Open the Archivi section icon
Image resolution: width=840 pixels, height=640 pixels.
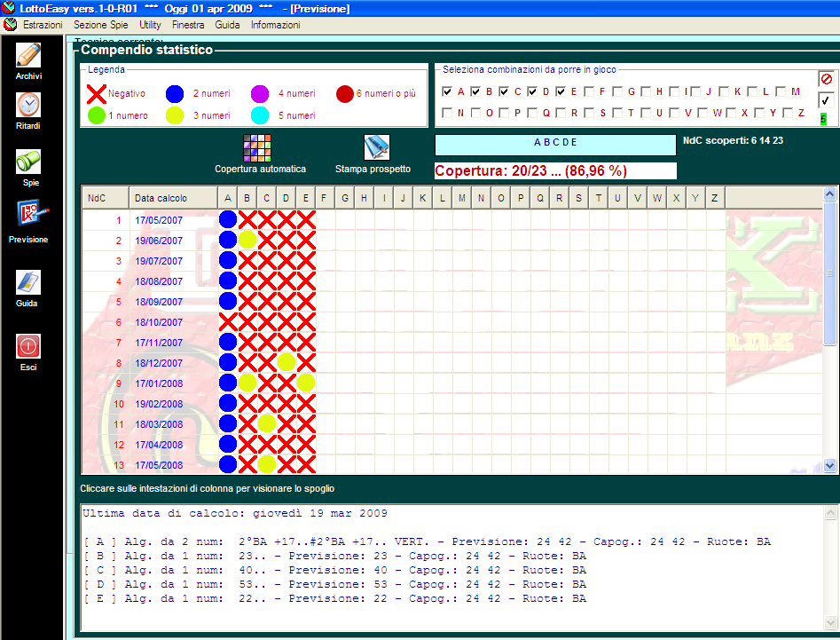pyautogui.click(x=28, y=55)
